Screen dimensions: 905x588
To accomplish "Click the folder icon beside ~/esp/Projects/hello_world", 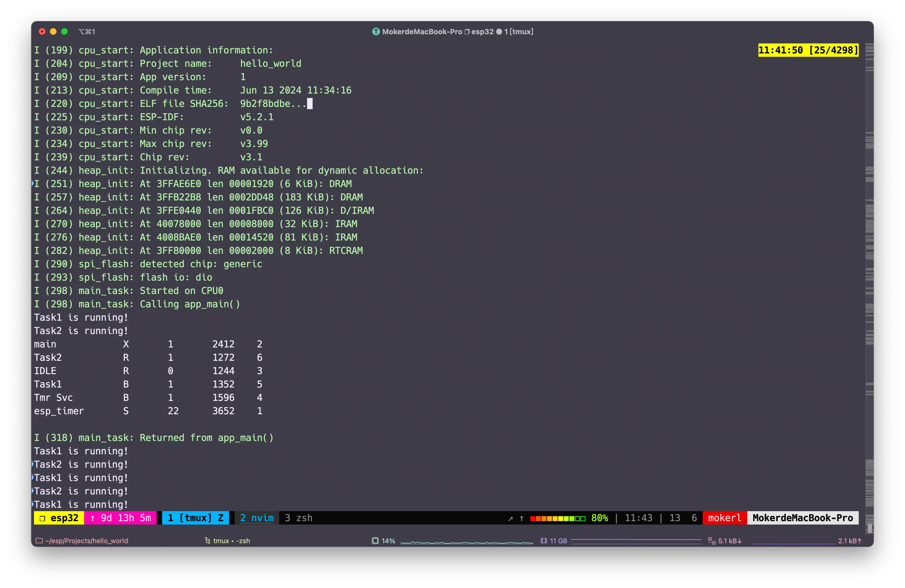I will (39, 540).
